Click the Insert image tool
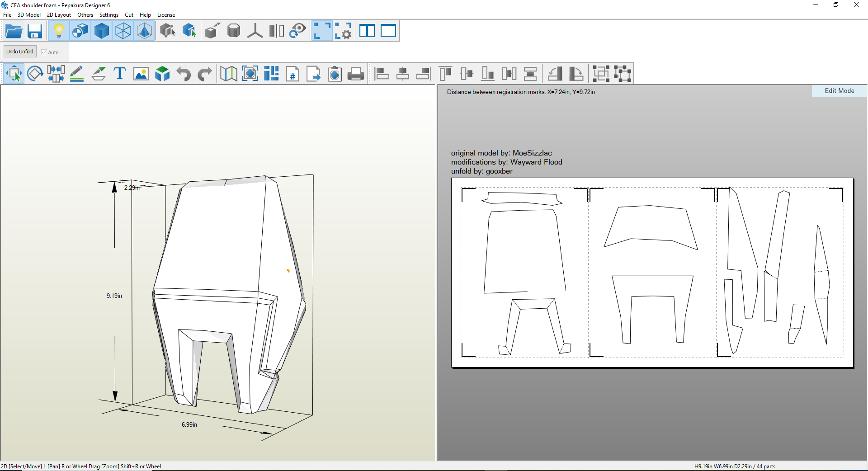Image resolution: width=868 pixels, height=471 pixels. coord(141,73)
